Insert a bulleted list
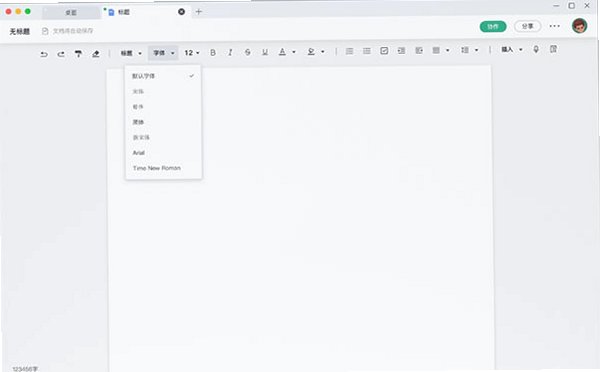This screenshot has width=600, height=372. pos(349,51)
